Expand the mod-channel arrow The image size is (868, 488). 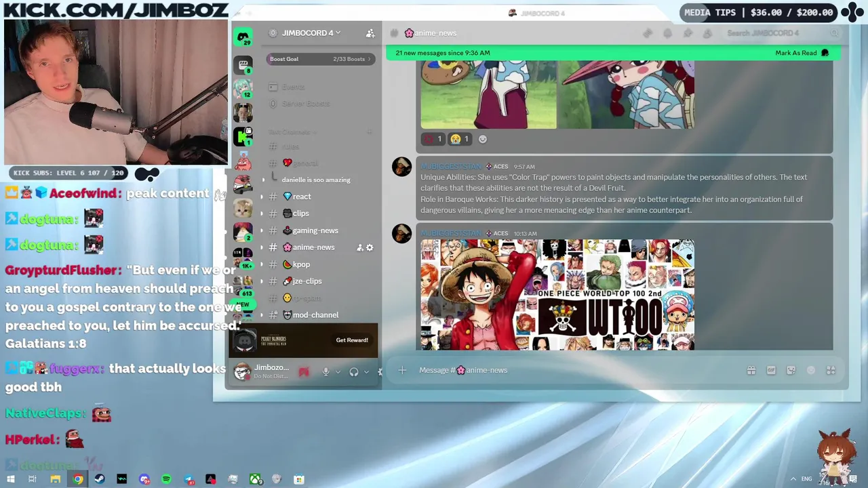pyautogui.click(x=262, y=315)
